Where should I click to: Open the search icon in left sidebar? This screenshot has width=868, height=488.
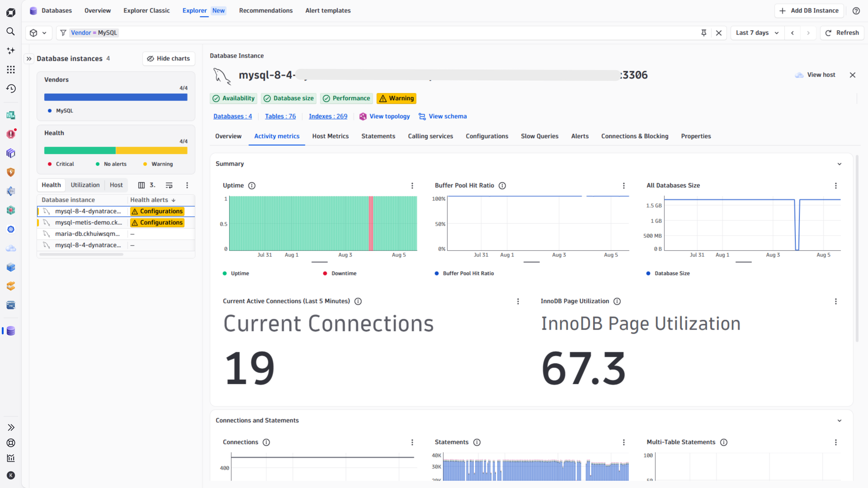(x=11, y=32)
